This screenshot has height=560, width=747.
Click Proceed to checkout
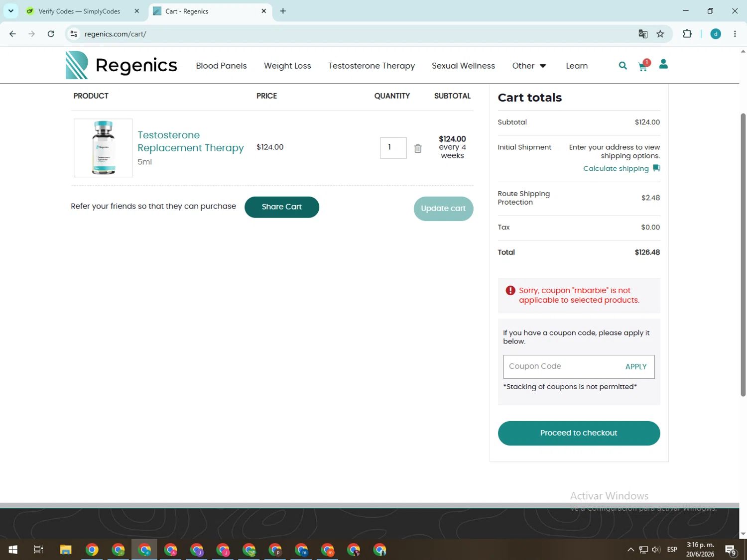click(579, 433)
